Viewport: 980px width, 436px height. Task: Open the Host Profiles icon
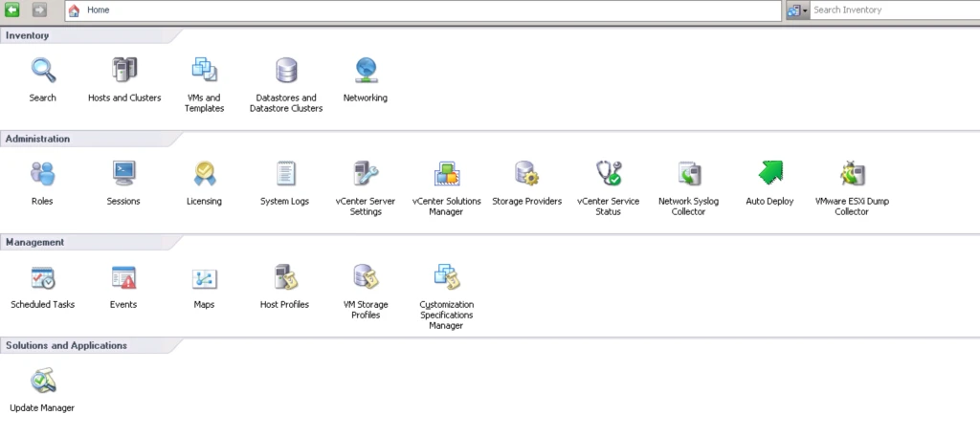pos(285,277)
